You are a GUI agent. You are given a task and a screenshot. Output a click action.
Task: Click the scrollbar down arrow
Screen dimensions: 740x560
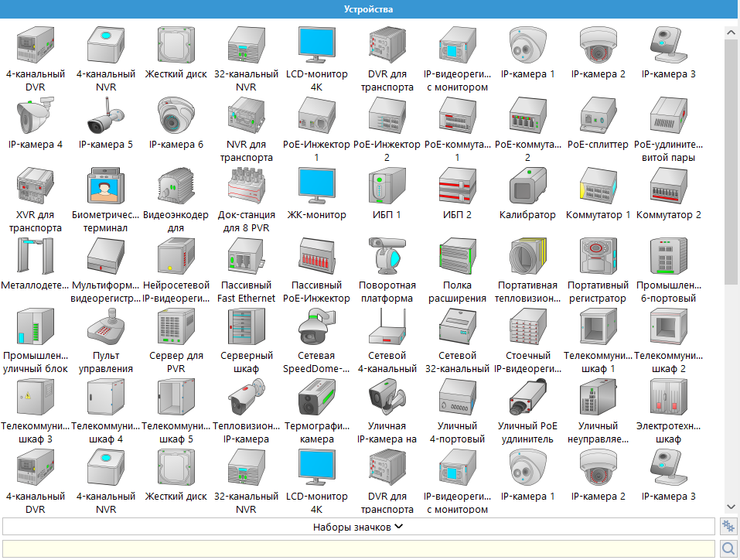(731, 507)
